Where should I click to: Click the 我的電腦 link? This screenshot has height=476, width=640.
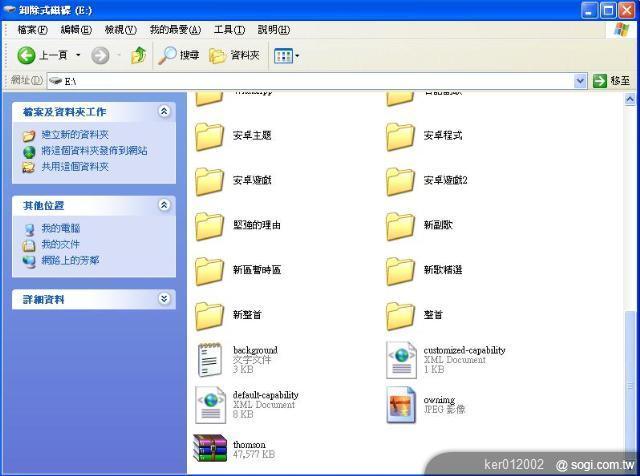tap(61, 228)
